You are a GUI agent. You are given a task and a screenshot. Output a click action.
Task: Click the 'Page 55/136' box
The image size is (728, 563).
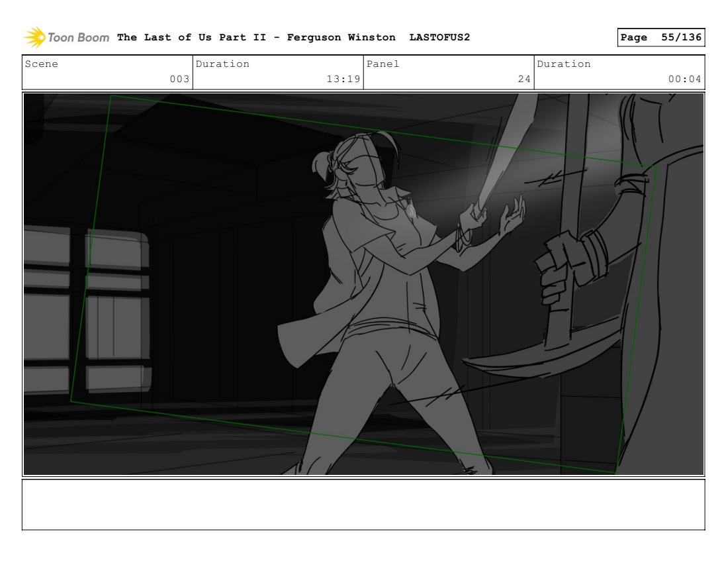tap(661, 37)
